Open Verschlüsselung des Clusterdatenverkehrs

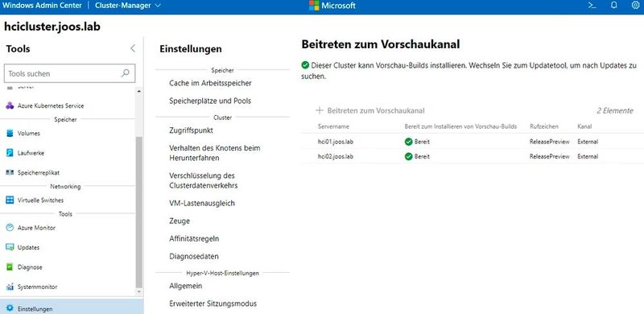(204, 180)
